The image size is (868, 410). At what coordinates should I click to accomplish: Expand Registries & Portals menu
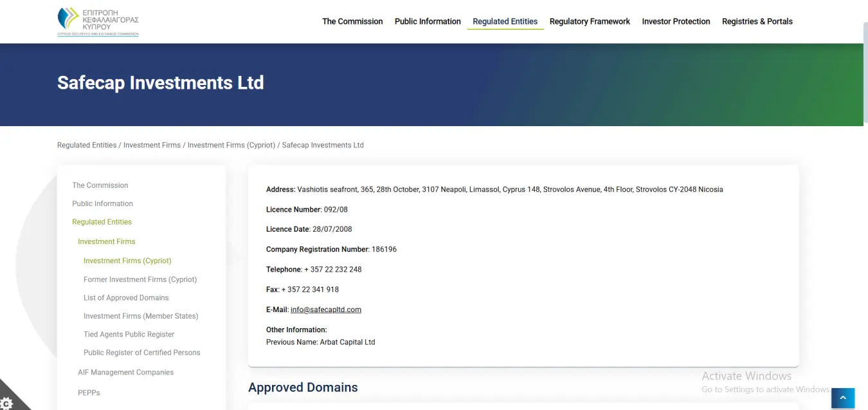(757, 21)
